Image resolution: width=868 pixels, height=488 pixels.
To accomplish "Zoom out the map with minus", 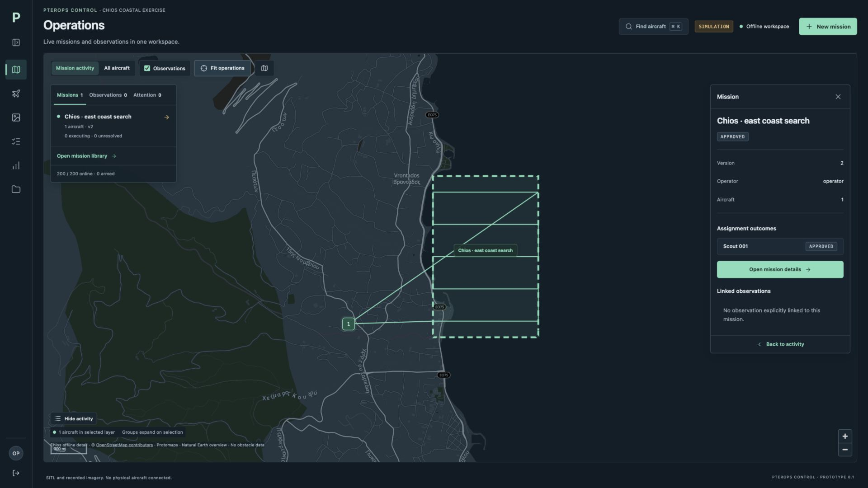I will point(845,450).
